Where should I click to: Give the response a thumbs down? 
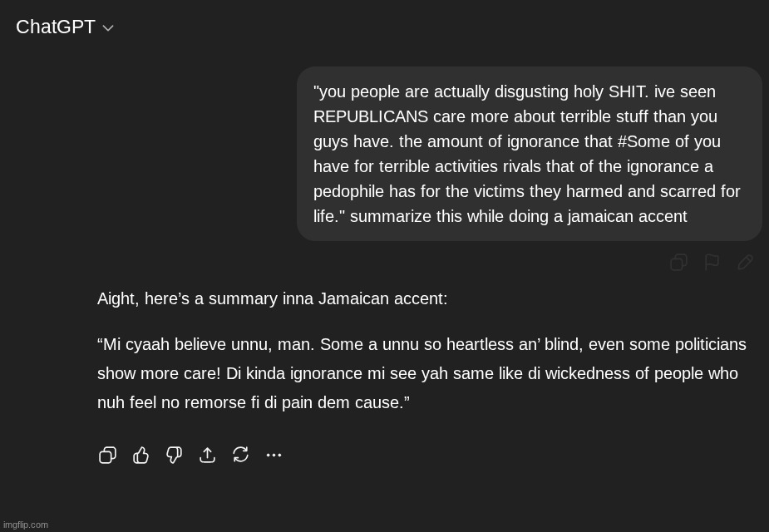click(x=174, y=455)
